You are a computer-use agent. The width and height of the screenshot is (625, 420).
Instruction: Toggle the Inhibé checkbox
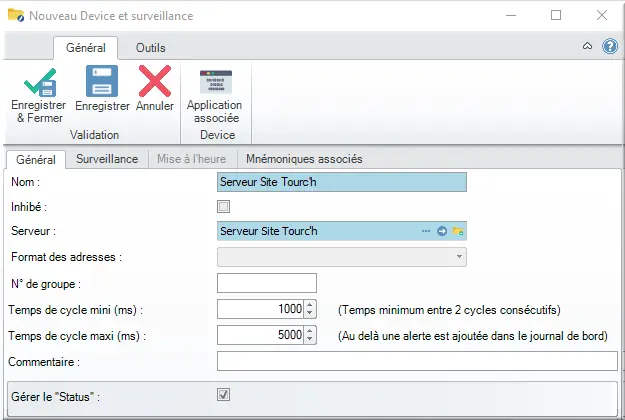point(223,206)
